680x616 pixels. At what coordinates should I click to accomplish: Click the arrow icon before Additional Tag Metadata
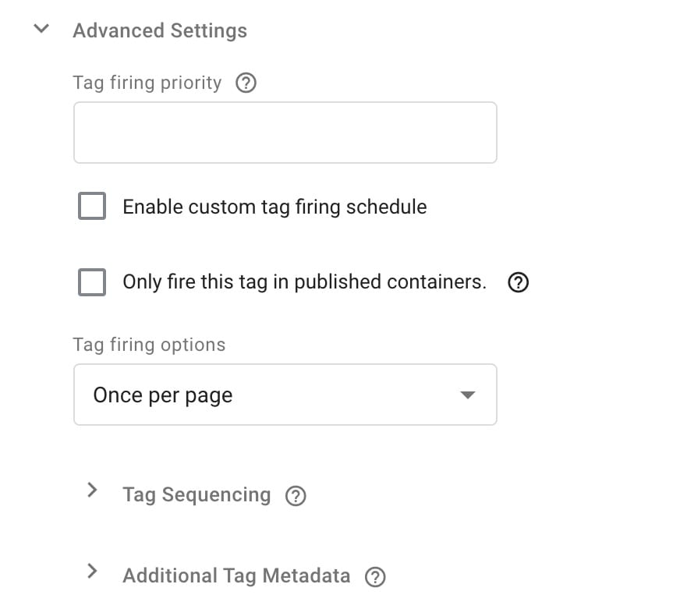[x=92, y=572]
